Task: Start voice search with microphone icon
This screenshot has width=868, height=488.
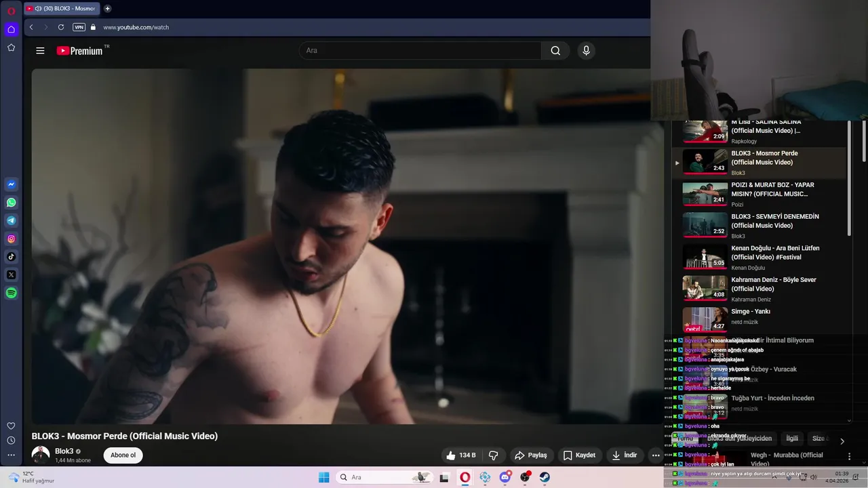Action: (x=586, y=51)
